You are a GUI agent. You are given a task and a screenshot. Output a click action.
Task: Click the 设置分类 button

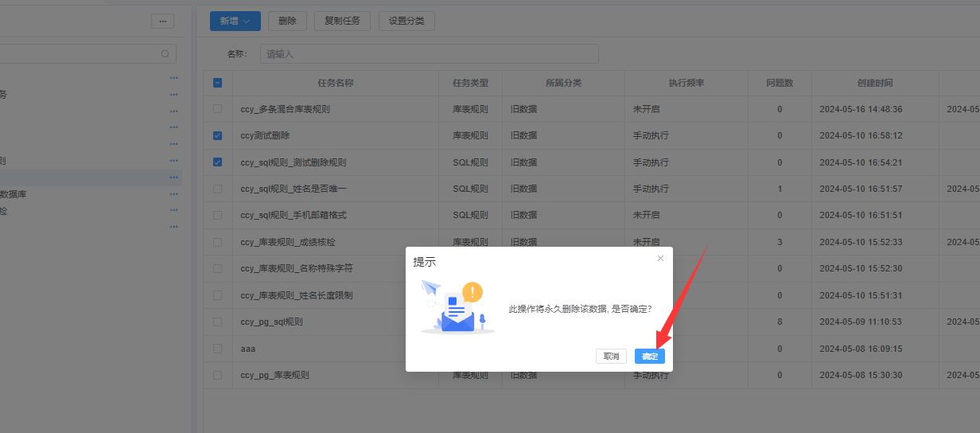coord(406,21)
